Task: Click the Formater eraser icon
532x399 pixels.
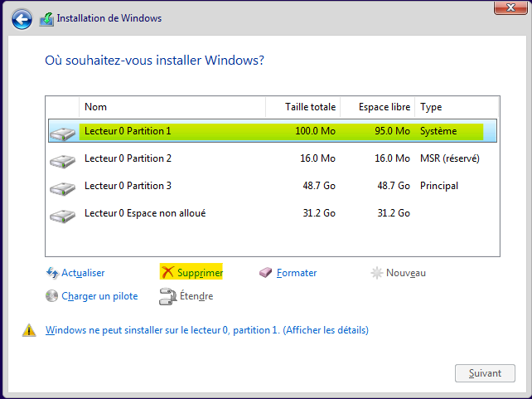Action: [266, 273]
